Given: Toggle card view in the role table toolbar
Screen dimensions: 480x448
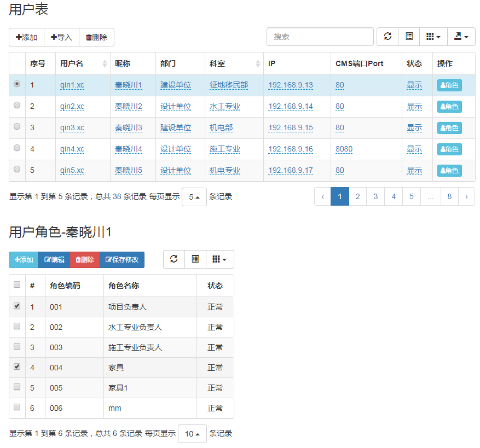Looking at the screenshot, I should 195,259.
